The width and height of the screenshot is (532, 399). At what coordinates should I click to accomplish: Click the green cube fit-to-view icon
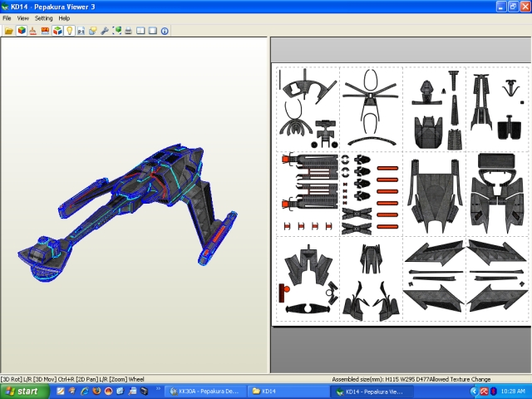(116, 31)
